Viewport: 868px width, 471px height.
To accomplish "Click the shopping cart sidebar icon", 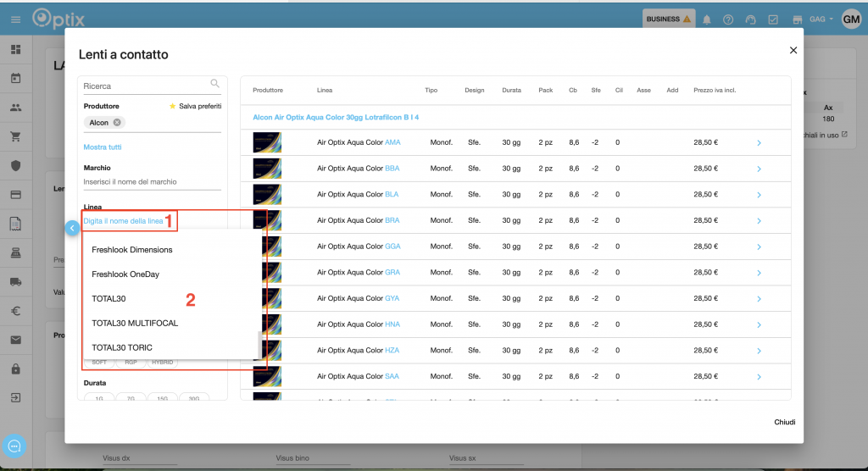I will click(x=15, y=136).
